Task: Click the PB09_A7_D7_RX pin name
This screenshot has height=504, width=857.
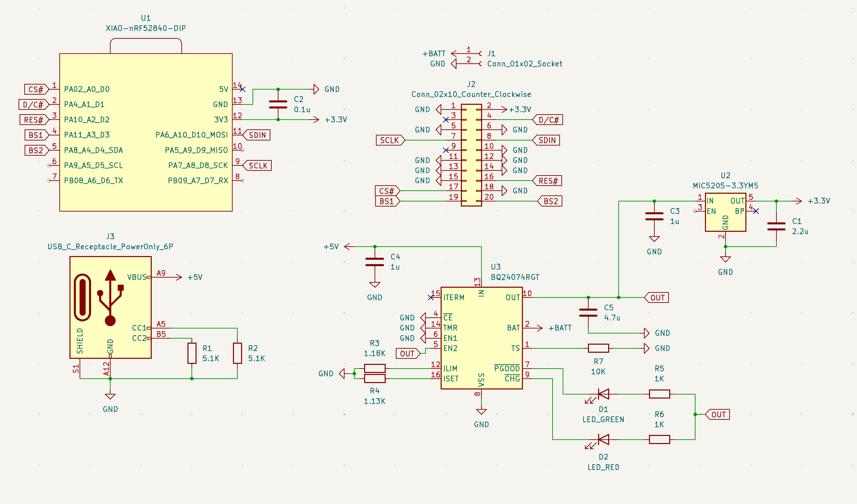Action: pyautogui.click(x=198, y=181)
